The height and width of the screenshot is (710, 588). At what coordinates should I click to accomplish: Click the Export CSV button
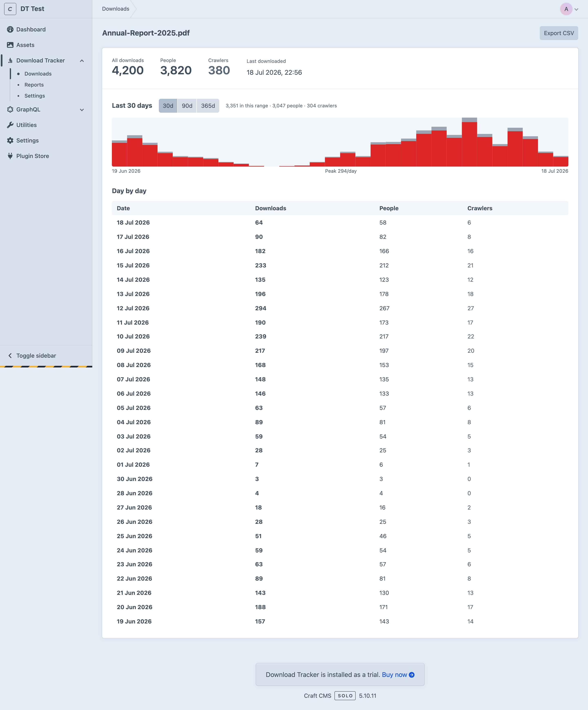pyautogui.click(x=559, y=33)
